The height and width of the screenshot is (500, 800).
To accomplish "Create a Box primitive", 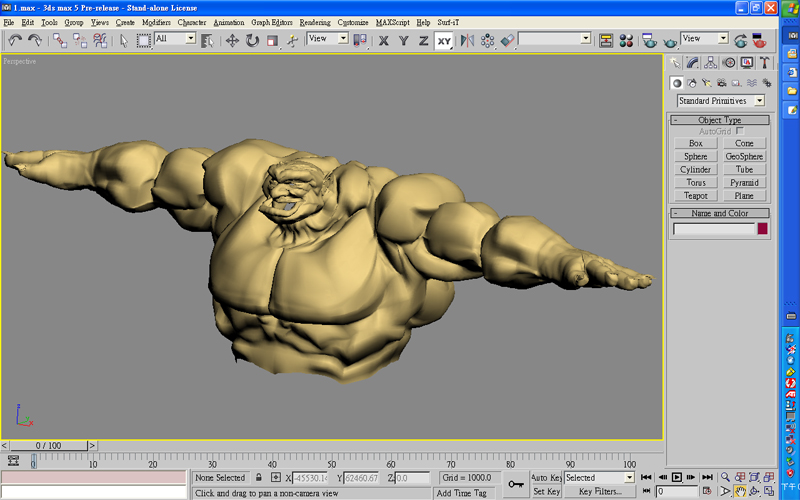I will pyautogui.click(x=695, y=143).
